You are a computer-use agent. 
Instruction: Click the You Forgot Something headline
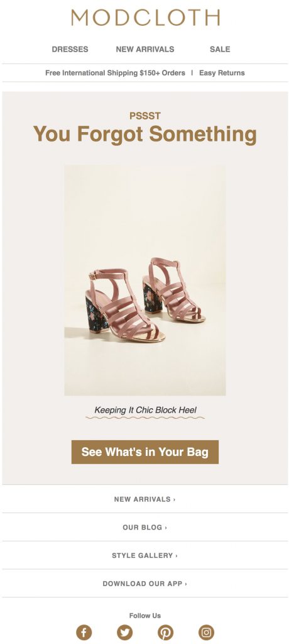pos(145,135)
